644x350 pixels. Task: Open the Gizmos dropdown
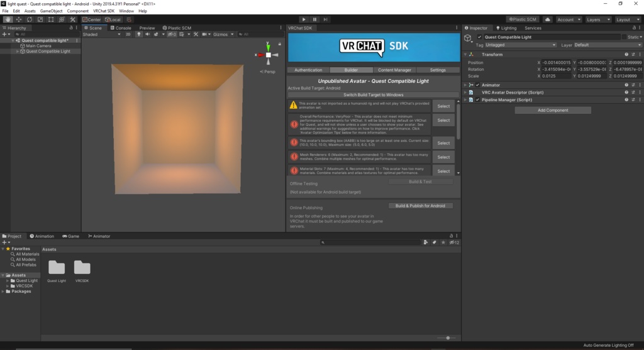[x=223, y=34]
